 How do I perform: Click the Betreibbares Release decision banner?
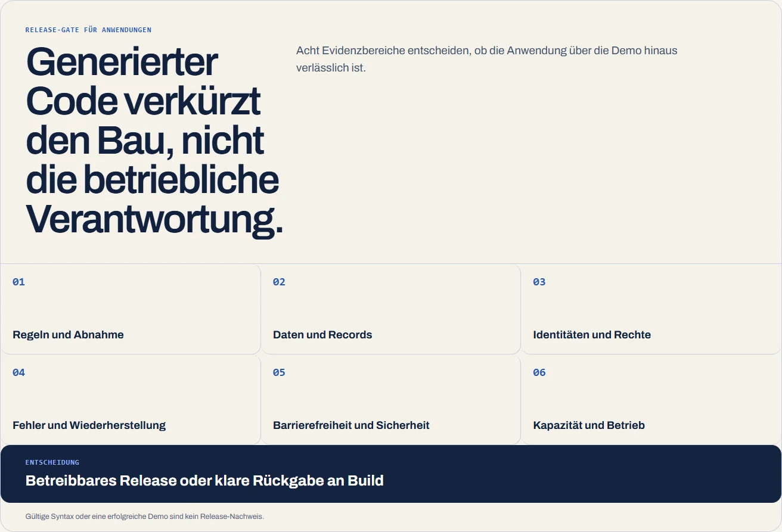(391, 474)
